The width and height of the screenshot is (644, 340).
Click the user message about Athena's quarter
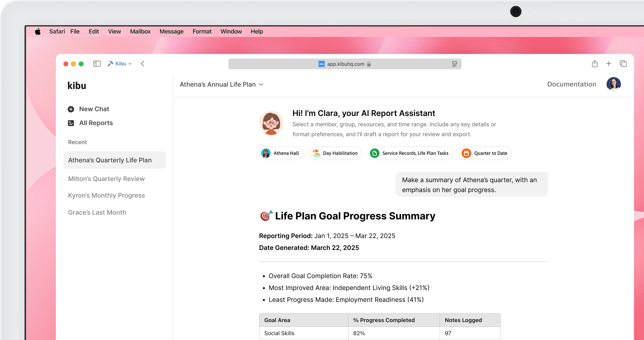point(471,184)
